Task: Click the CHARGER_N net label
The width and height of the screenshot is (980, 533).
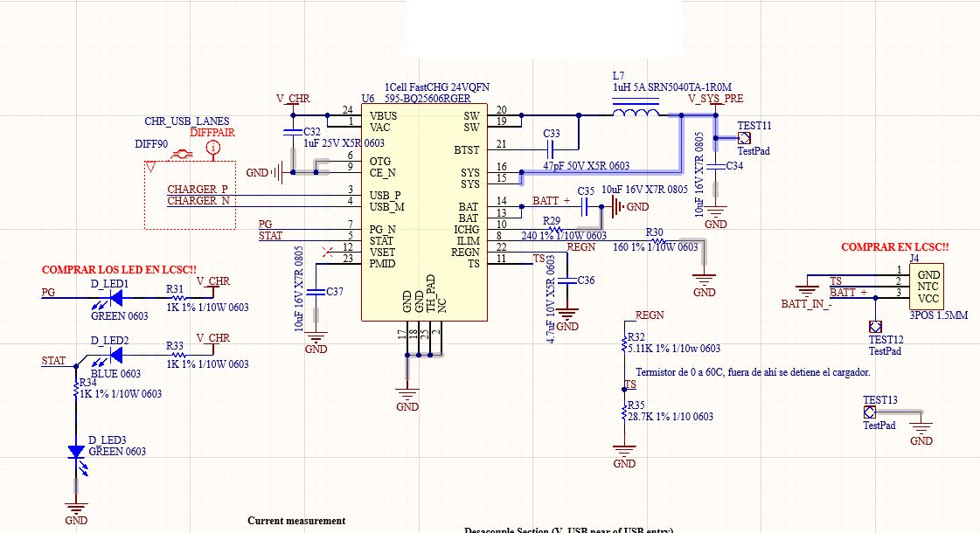Action: tap(198, 201)
